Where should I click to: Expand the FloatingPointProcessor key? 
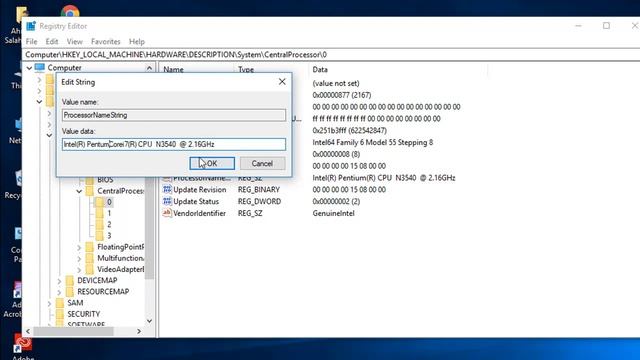[79, 247]
